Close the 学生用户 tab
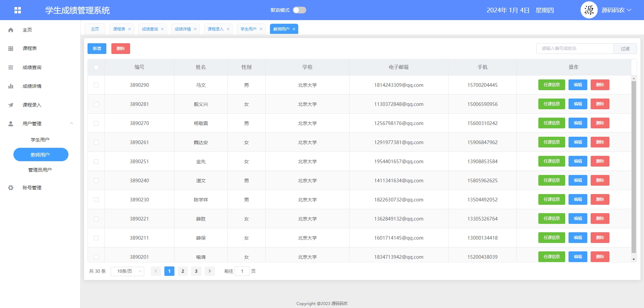 (x=261, y=29)
